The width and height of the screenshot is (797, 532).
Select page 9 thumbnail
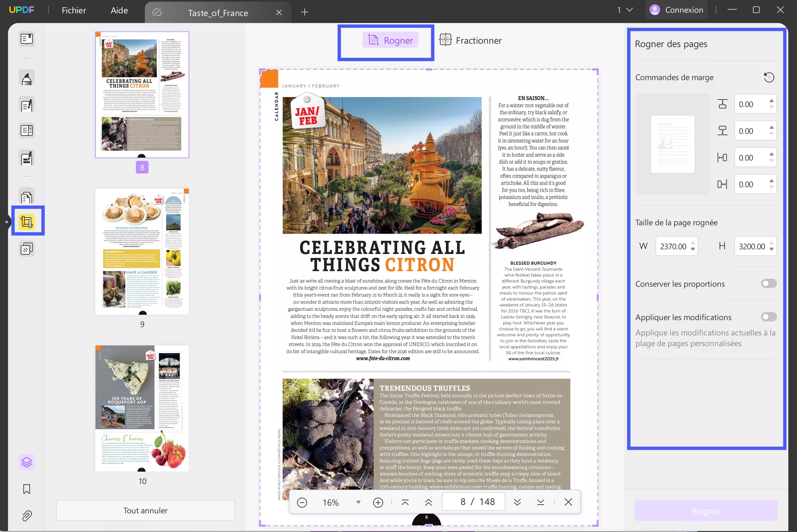click(x=142, y=251)
